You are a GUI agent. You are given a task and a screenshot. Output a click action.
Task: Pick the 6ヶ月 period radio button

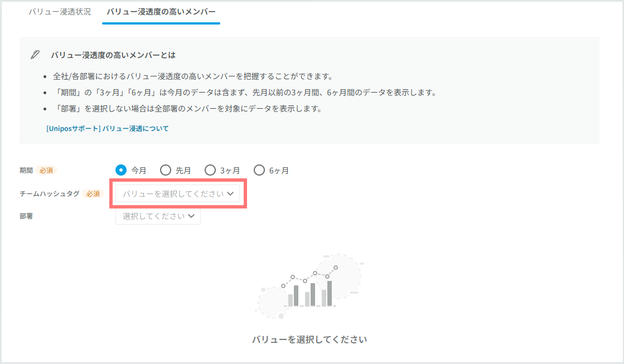[x=259, y=170]
